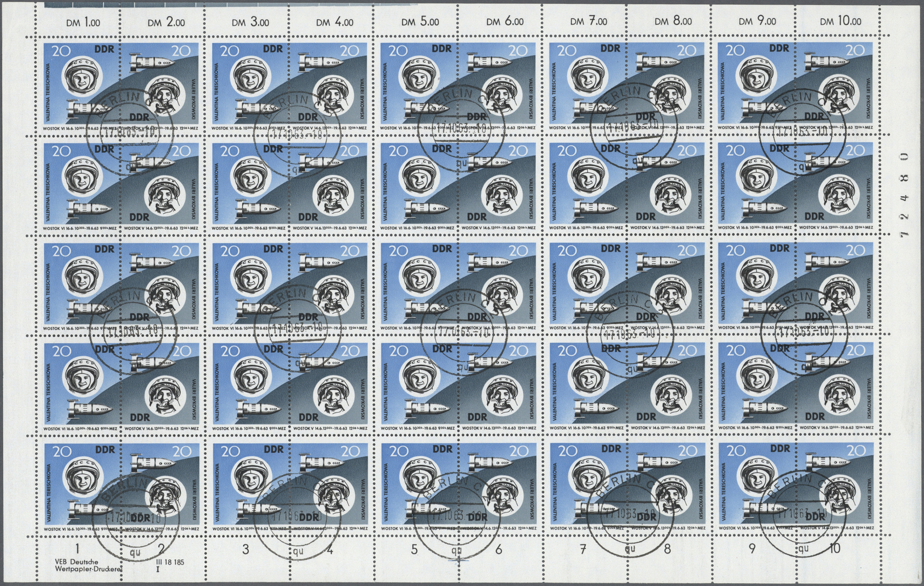This screenshot has width=924, height=586.
Task: Select the "DM 4.00" margin label
Action: click(334, 23)
